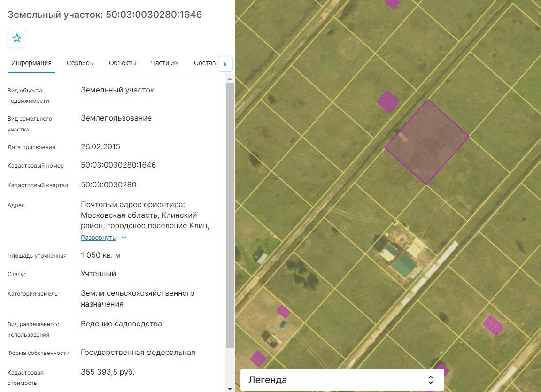Click the scrollbar up arrow in info panel
Viewport: 541px width, 392px height.
pyautogui.click(x=230, y=79)
